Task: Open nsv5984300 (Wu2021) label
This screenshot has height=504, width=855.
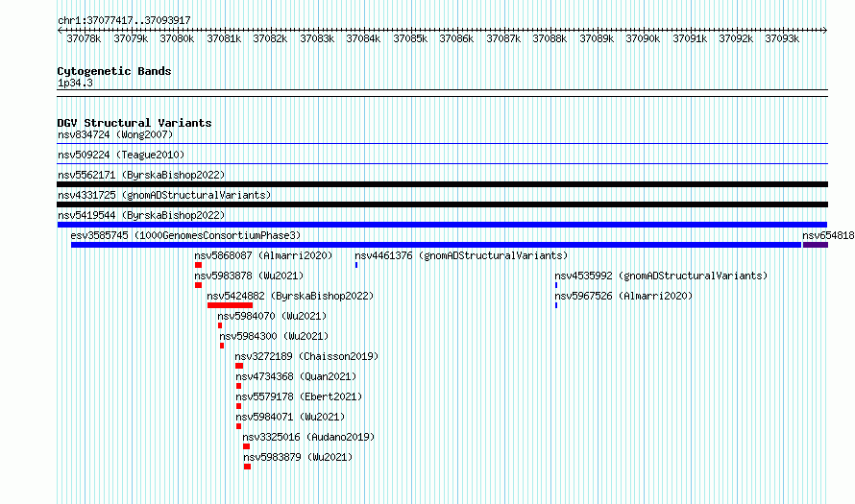Action: click(x=275, y=336)
